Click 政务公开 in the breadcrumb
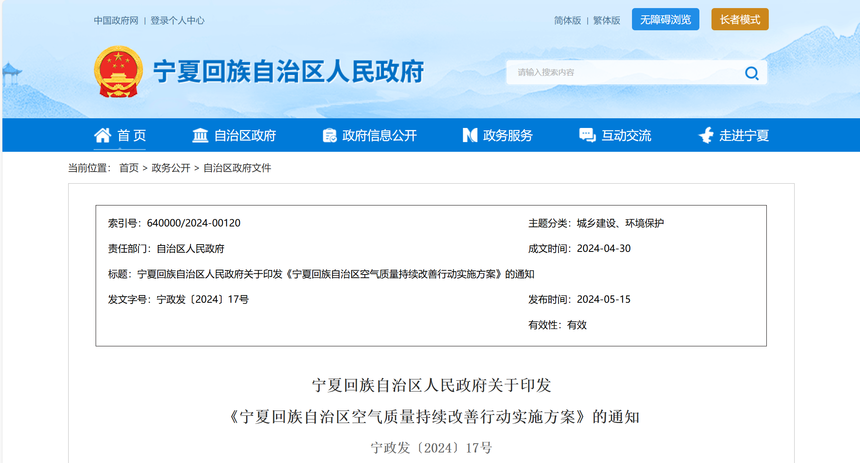Viewport: 860px width, 463px height. tap(171, 168)
